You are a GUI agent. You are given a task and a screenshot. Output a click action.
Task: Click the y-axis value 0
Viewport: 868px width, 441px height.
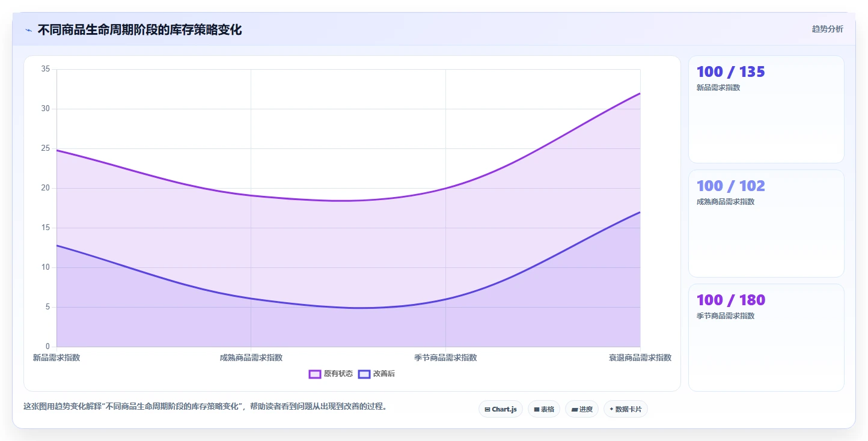(48, 347)
